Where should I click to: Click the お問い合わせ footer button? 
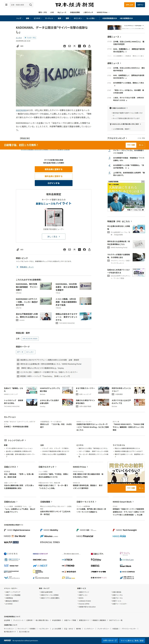[110, 641]
